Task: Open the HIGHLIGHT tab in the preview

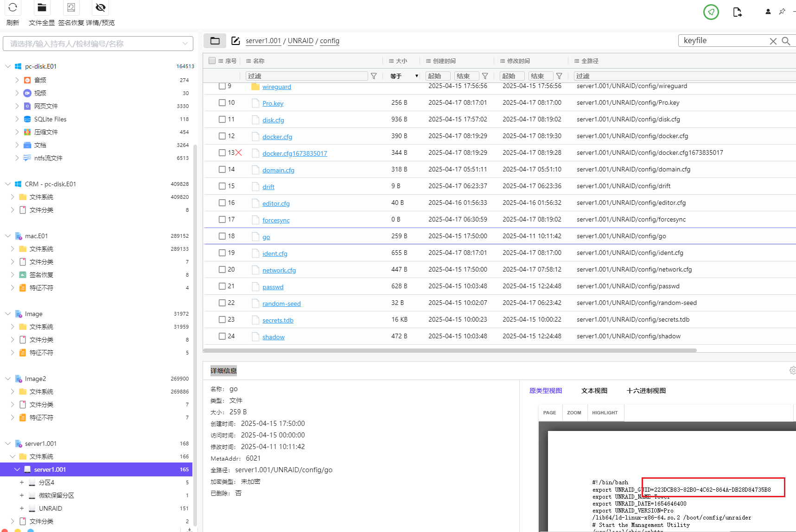Action: [x=605, y=412]
